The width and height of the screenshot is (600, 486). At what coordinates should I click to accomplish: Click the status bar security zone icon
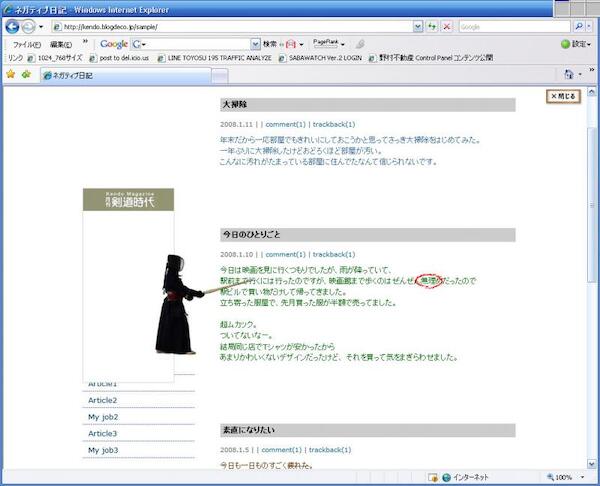[x=433, y=478]
